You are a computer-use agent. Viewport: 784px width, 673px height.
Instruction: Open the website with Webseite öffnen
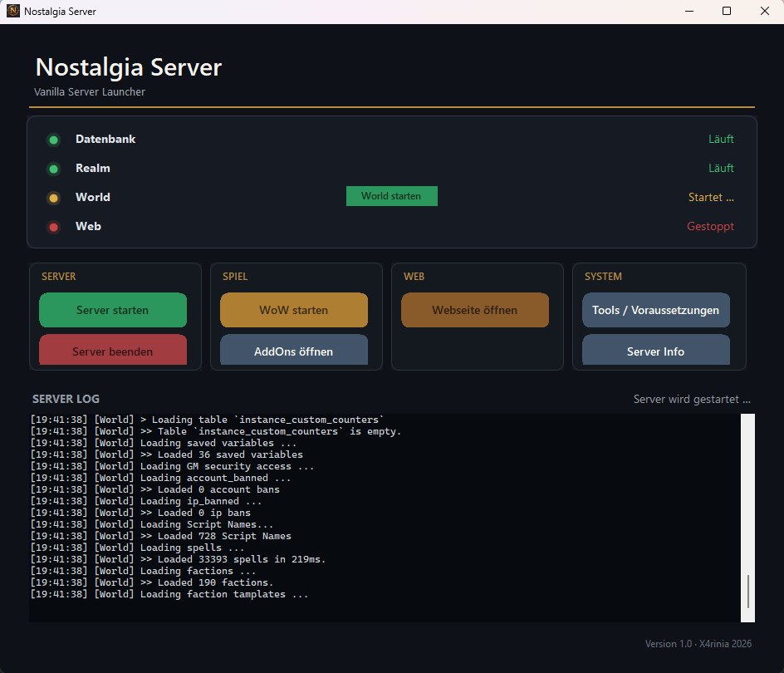(x=474, y=310)
